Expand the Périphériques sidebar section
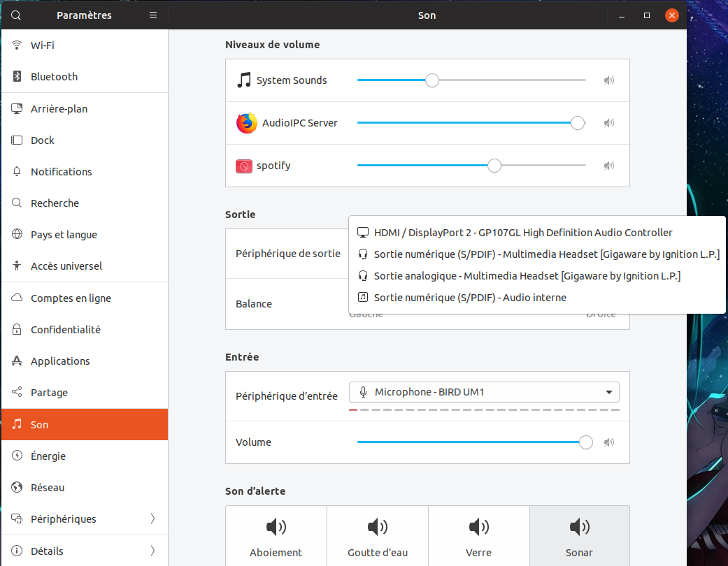Image resolution: width=728 pixels, height=566 pixels. pos(84,519)
